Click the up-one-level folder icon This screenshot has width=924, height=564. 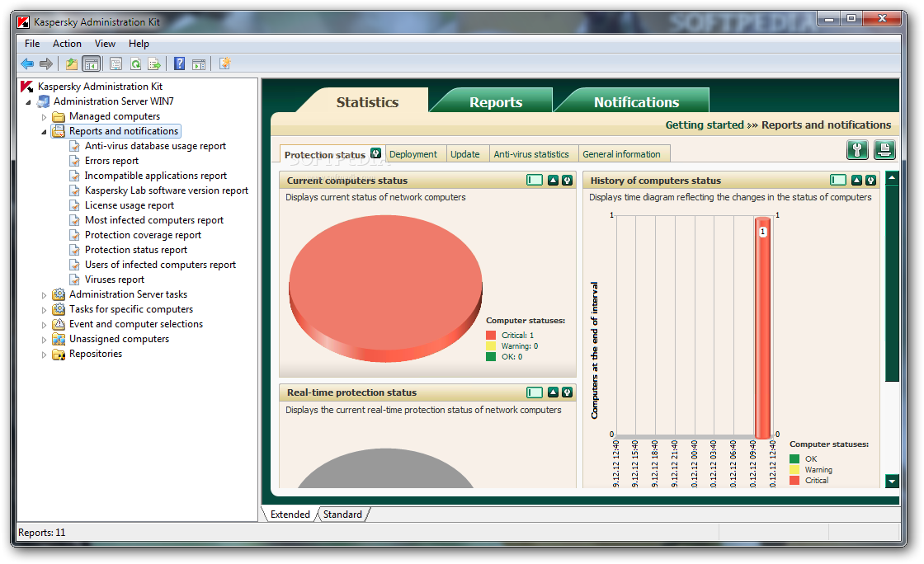point(71,63)
